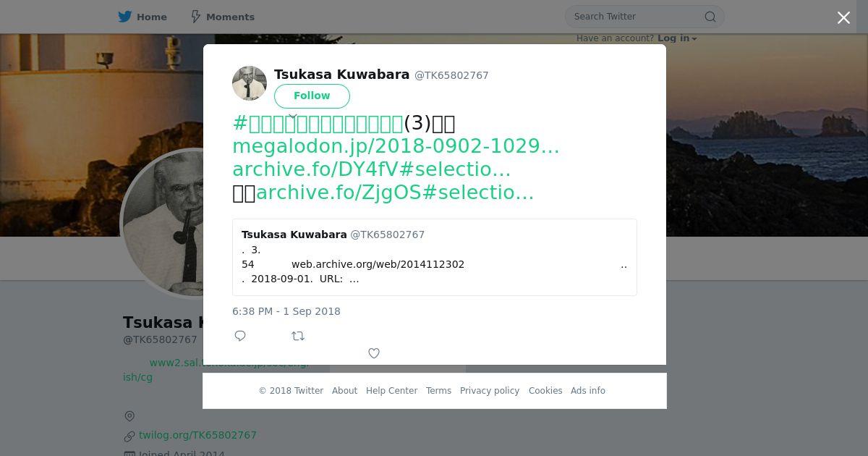This screenshot has height=456, width=868.
Task: Open the Privacy policy footer link
Action: coord(490,391)
